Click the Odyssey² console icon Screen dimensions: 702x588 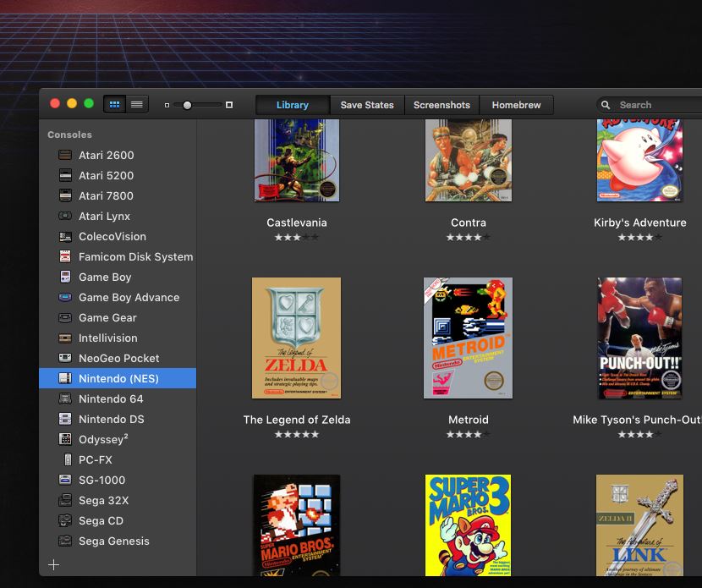(65, 439)
